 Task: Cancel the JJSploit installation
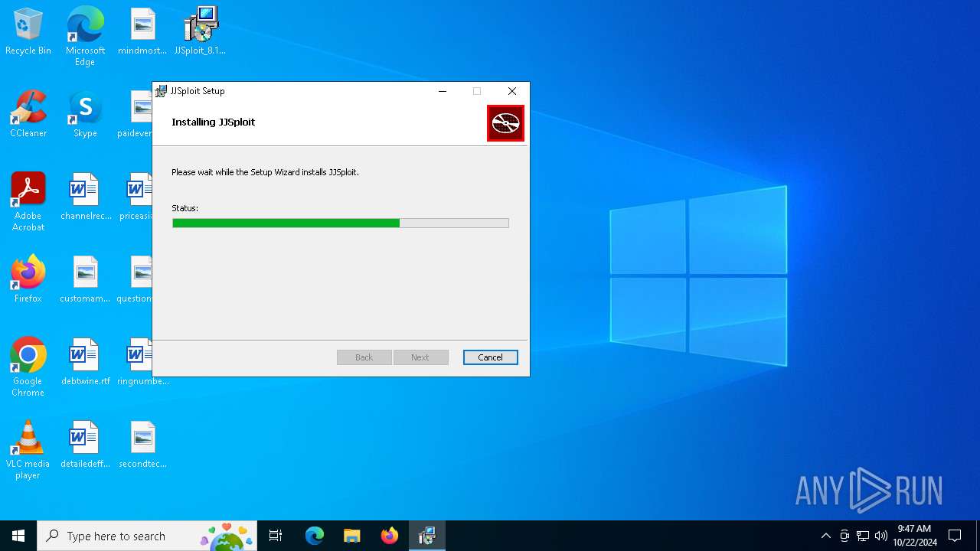490,357
